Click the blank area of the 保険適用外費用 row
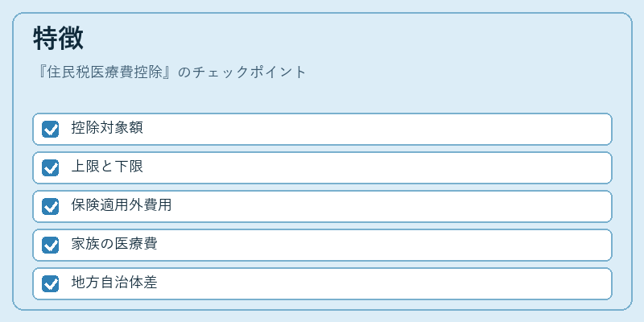Screen dimensions: 644x322 [390, 206]
